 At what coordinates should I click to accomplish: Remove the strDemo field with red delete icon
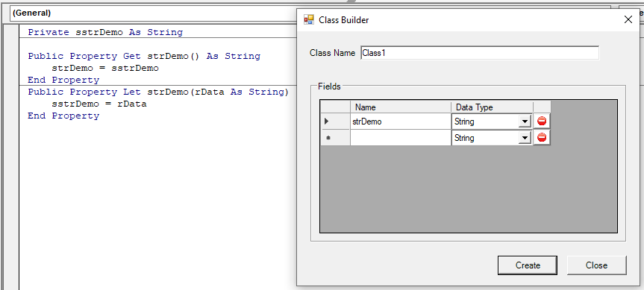[542, 122]
